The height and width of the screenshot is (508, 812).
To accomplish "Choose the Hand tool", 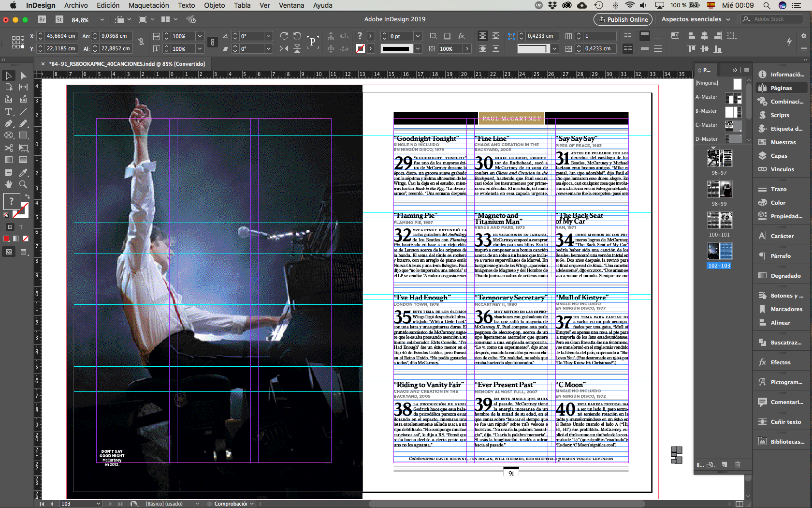I will point(9,184).
